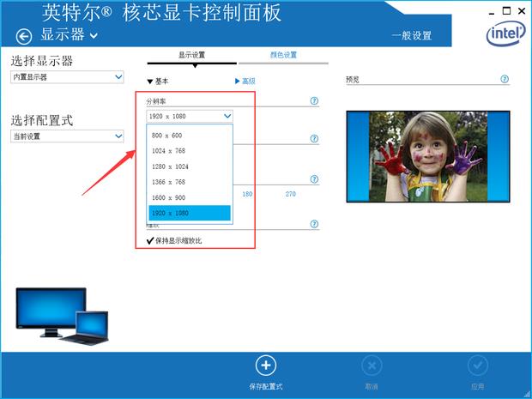Open the Display menu chevron in header
The height and width of the screenshot is (399, 532).
tap(94, 35)
